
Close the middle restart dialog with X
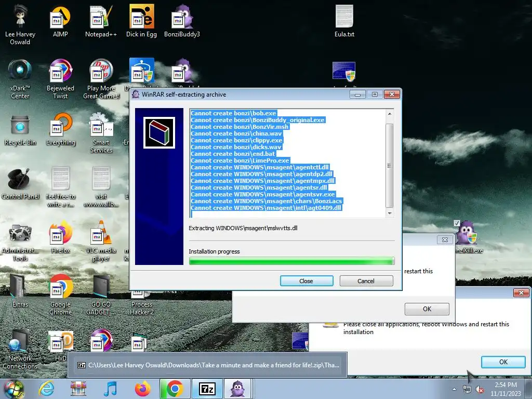445,240
